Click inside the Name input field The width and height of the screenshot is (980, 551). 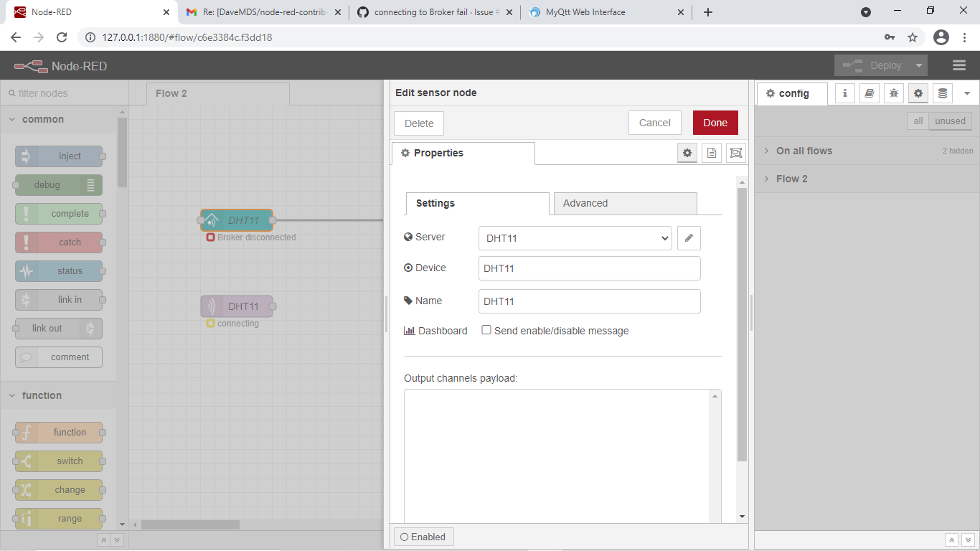coord(588,301)
